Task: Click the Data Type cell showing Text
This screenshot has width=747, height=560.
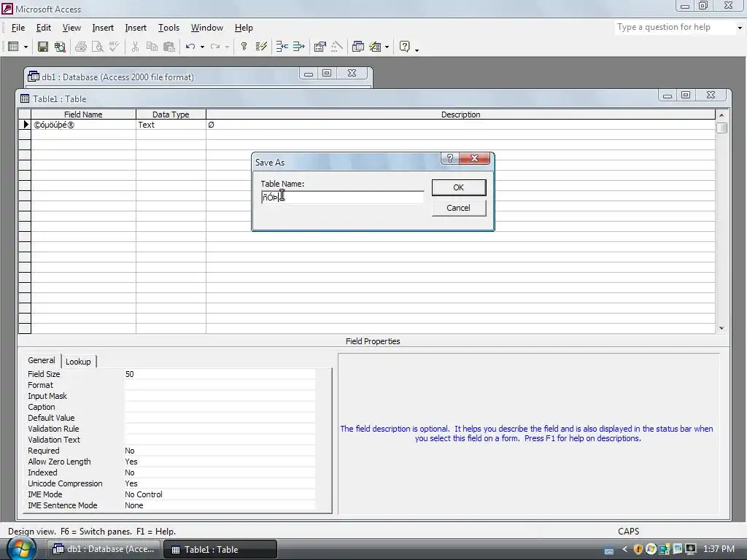Action: click(x=171, y=125)
